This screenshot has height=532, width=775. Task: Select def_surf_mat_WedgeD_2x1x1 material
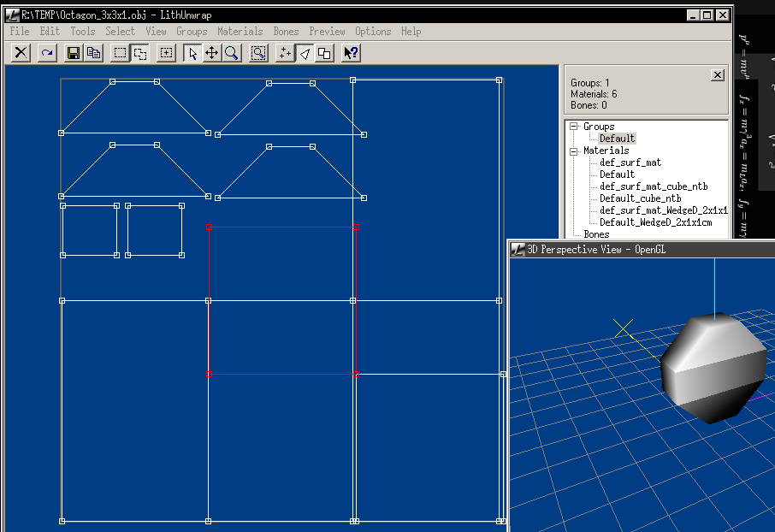pos(663,210)
